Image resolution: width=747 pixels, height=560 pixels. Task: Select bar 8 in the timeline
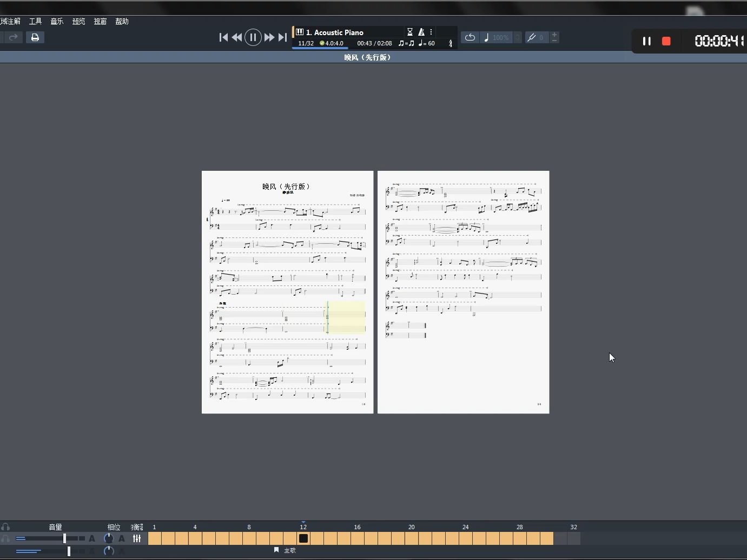(x=249, y=538)
